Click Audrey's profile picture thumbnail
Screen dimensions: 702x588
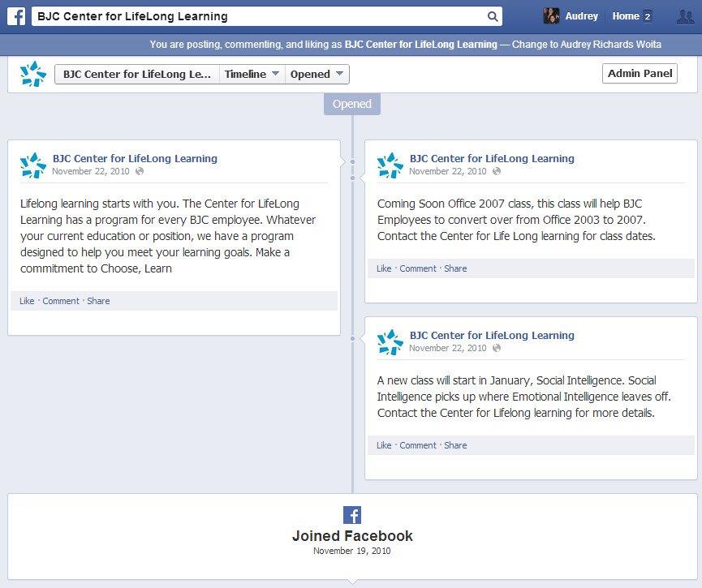(x=551, y=16)
